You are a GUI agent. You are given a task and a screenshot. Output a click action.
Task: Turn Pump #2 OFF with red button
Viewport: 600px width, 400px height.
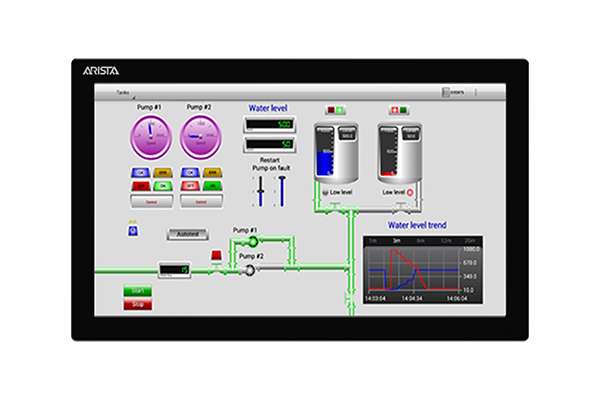[190, 185]
